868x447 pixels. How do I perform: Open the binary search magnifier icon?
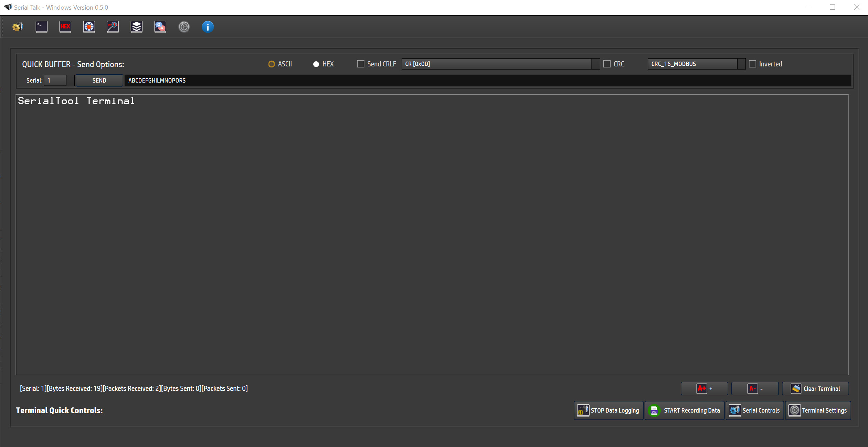click(x=113, y=27)
